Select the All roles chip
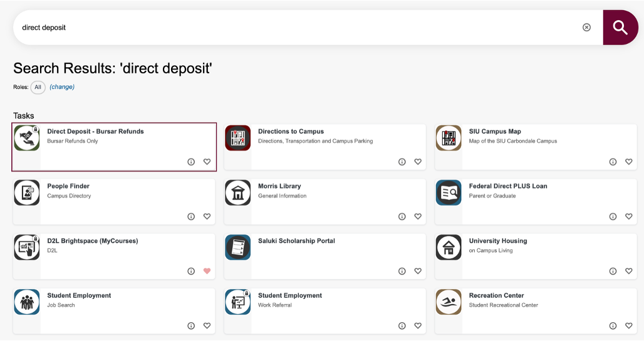Viewport: 644px width, 341px height. [38, 87]
